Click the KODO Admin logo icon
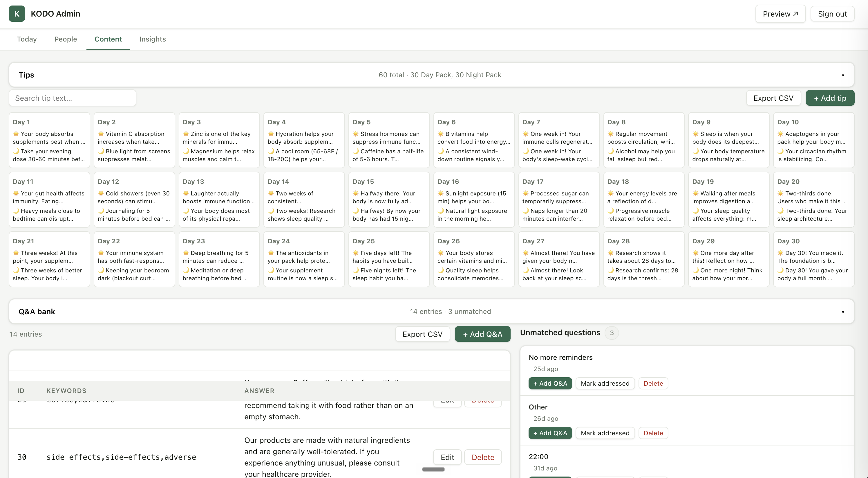The image size is (868, 478). click(x=17, y=14)
